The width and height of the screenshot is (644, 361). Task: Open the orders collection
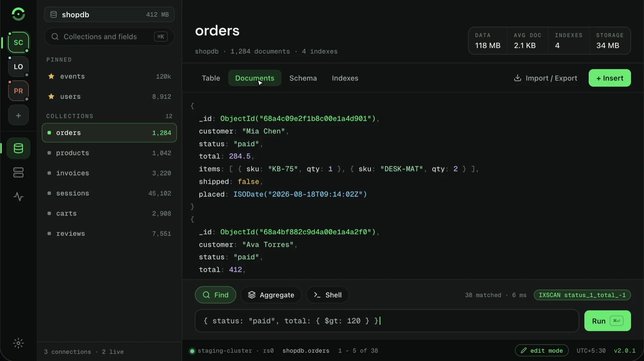[109, 133]
